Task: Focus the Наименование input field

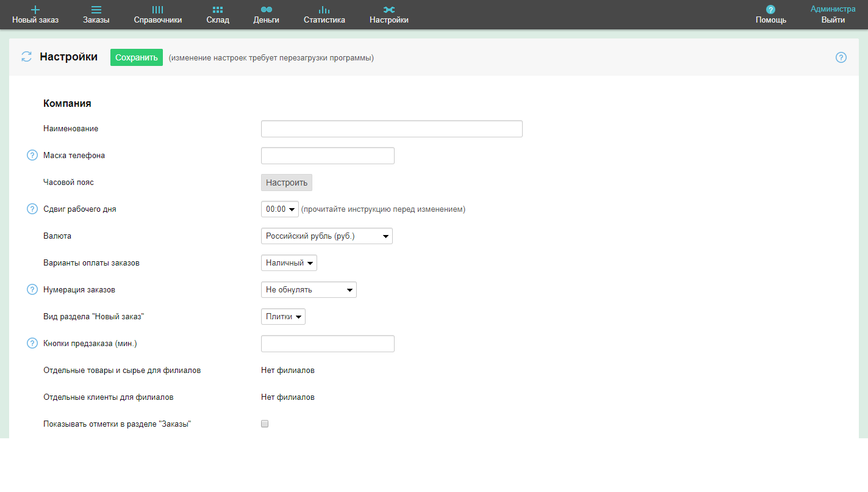Action: (392, 129)
